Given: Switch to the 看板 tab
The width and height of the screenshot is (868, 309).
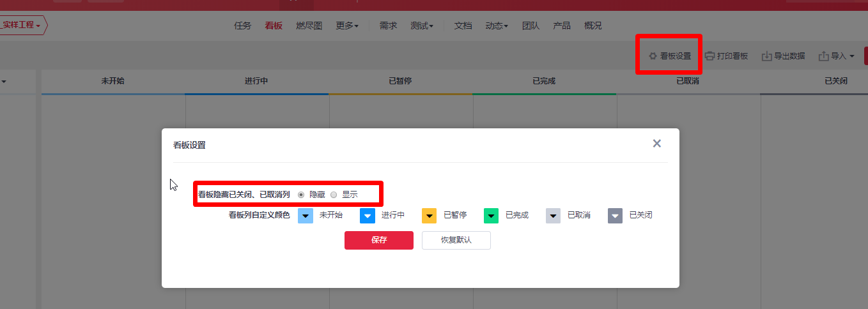Looking at the screenshot, I should pos(274,26).
